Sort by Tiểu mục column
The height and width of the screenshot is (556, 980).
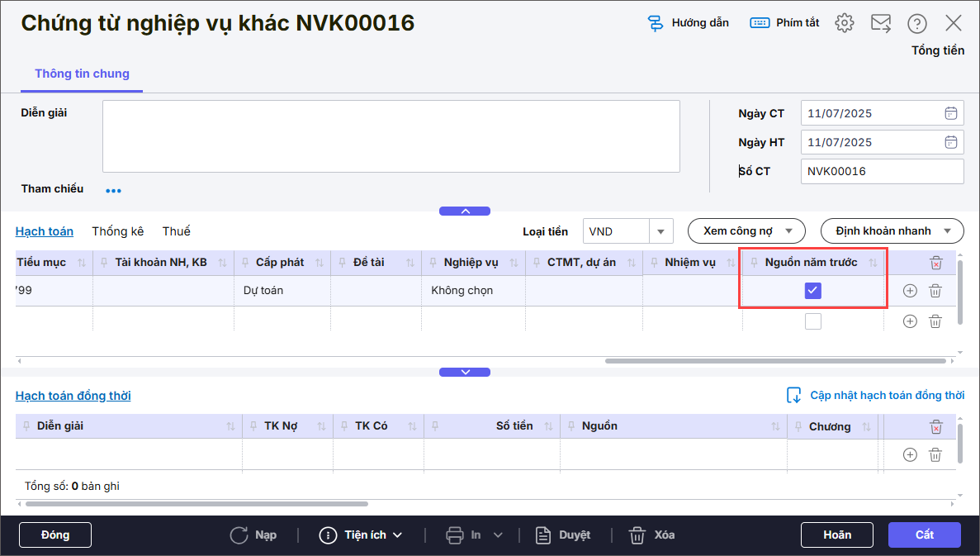click(81, 263)
